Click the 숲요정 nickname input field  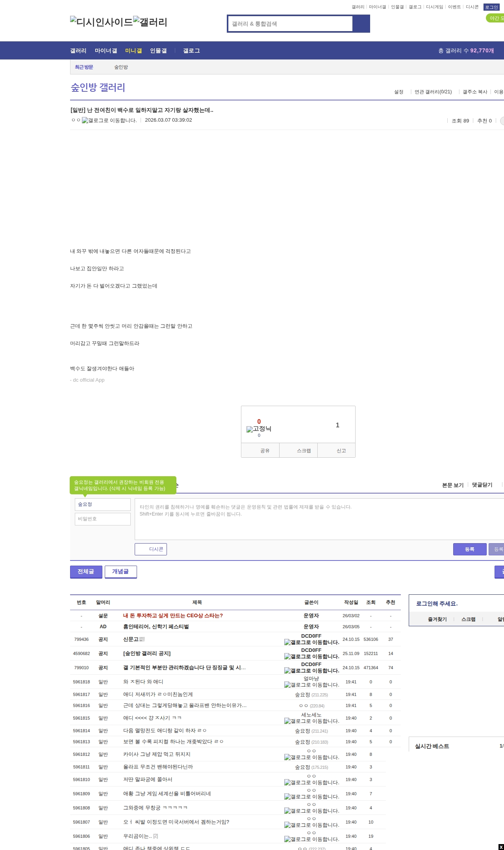[x=103, y=505]
